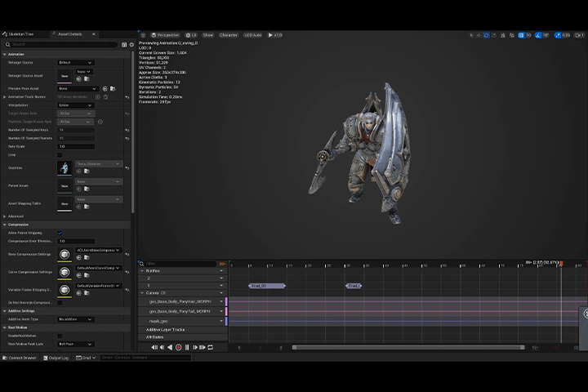The width and height of the screenshot is (588, 392).
Task: Expand the Advanced section
Action: pyautogui.click(x=5, y=216)
